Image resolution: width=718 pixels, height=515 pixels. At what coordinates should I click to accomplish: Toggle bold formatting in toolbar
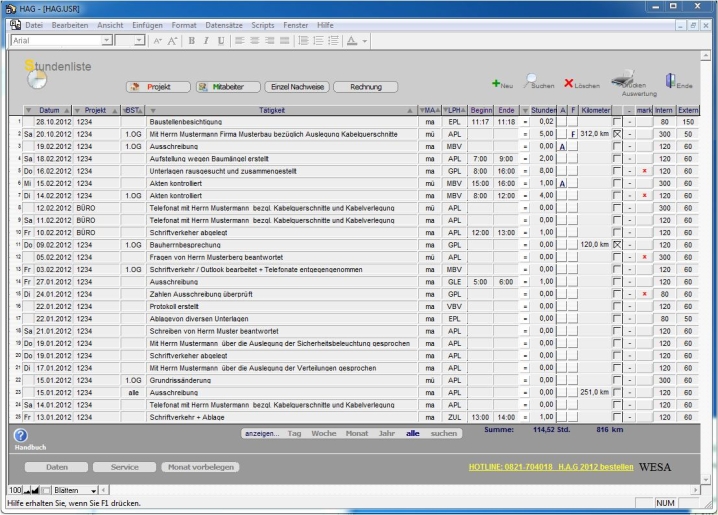(x=192, y=41)
